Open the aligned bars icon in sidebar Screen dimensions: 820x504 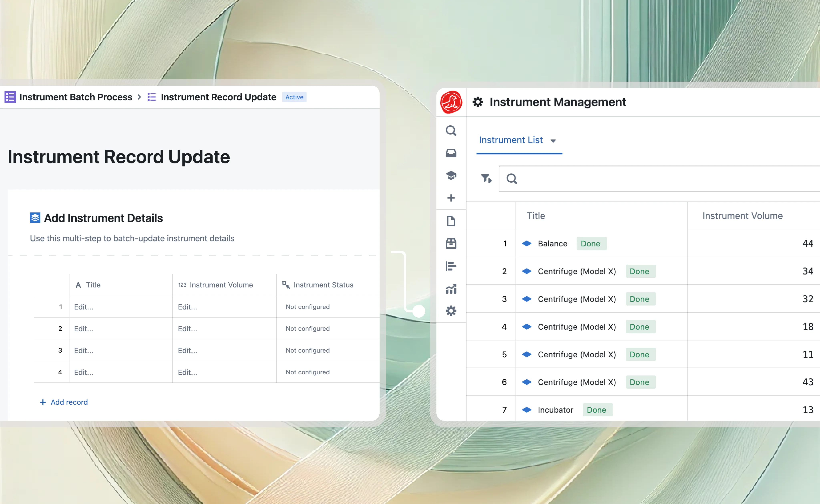[451, 266]
